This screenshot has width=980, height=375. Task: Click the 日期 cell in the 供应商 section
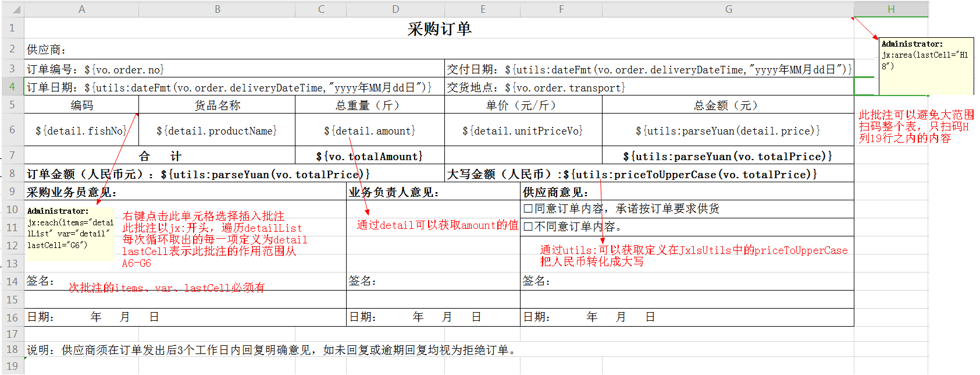(x=687, y=317)
